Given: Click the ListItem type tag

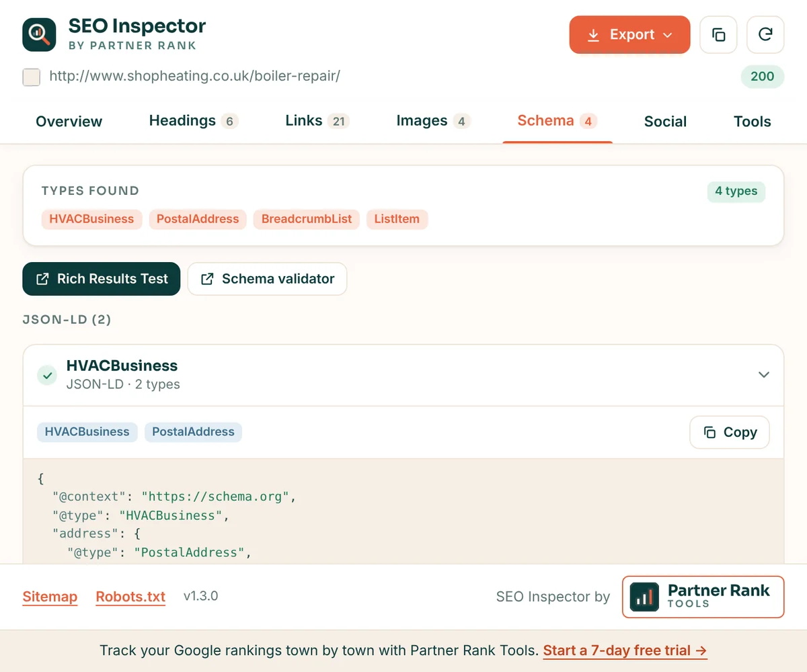Looking at the screenshot, I should (397, 219).
